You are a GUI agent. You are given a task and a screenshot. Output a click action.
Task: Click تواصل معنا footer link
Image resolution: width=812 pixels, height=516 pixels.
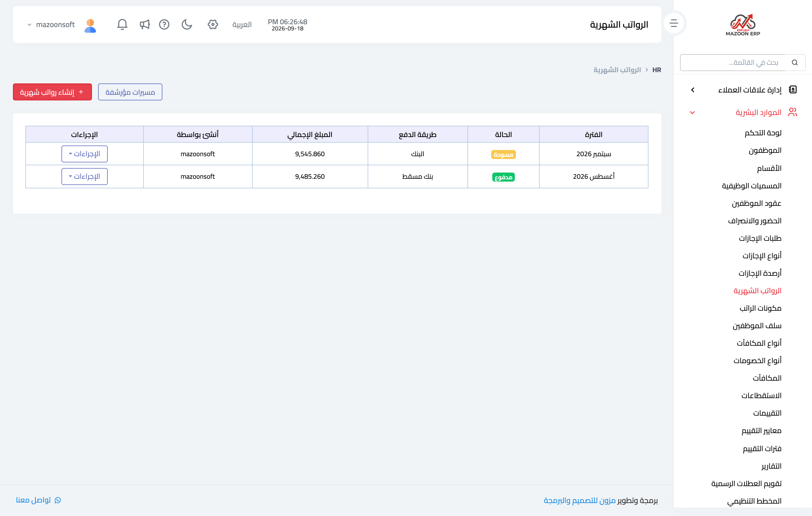coord(33,500)
